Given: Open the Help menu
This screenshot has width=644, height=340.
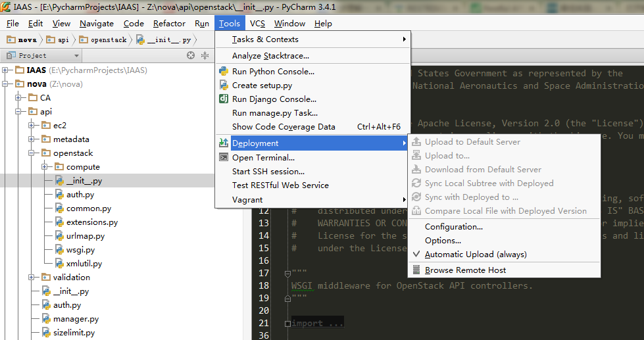Looking at the screenshot, I should point(323,24).
